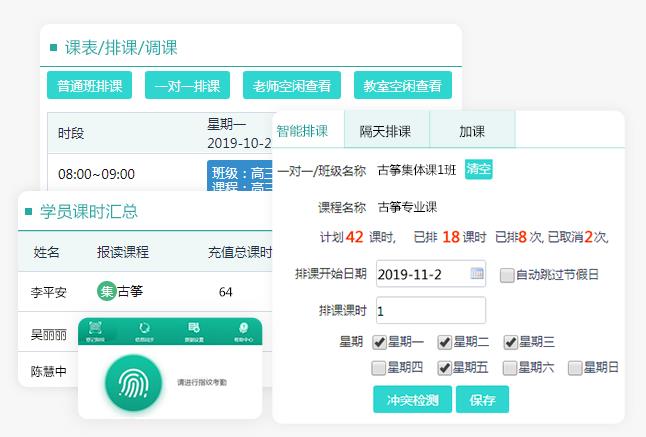Image resolution: width=646 pixels, height=437 pixels.
Task: Click the scheduled hours number 18
Action: pos(451,237)
